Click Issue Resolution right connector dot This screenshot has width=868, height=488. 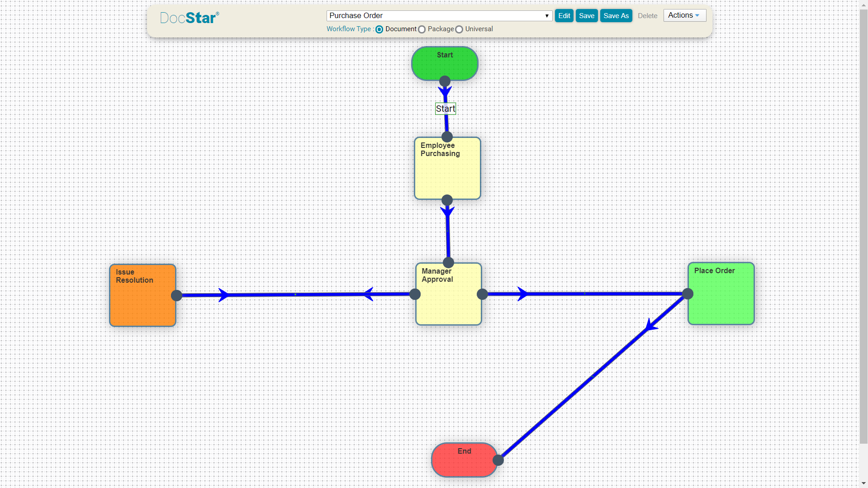[x=176, y=296]
